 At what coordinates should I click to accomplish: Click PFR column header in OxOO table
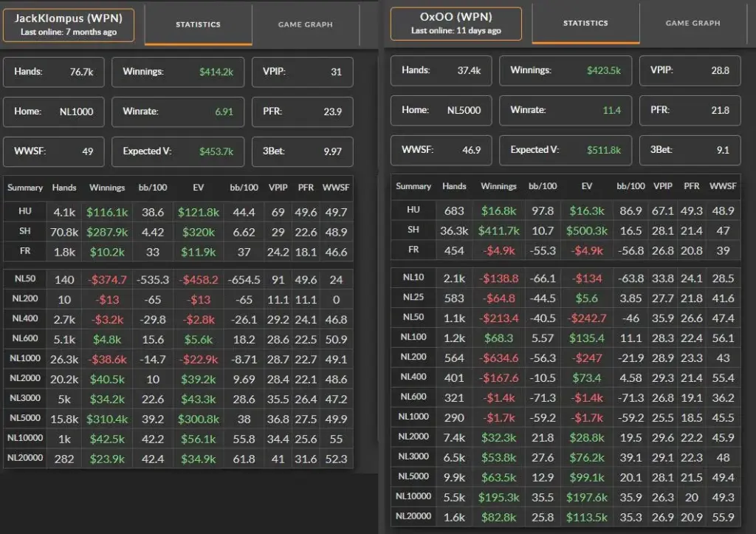(x=691, y=186)
